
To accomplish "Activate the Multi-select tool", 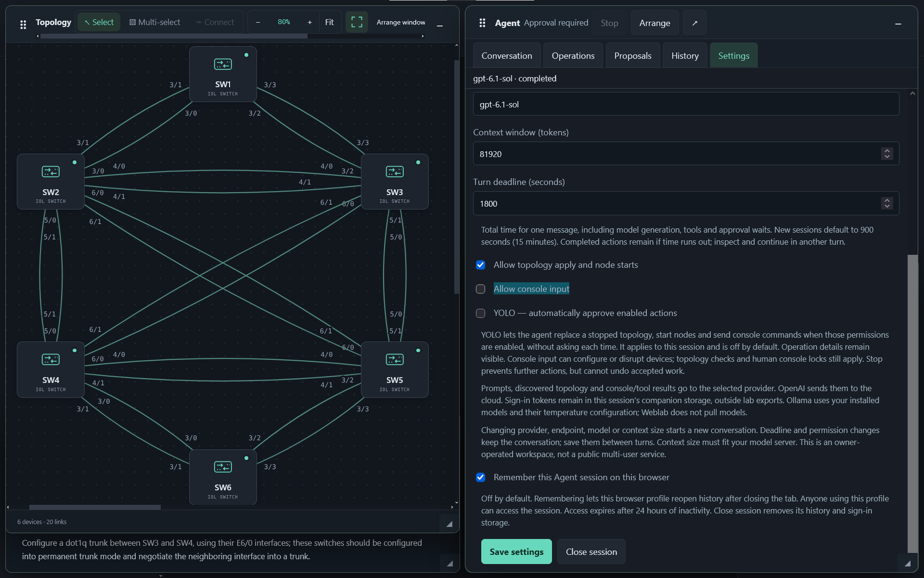I will (x=154, y=22).
